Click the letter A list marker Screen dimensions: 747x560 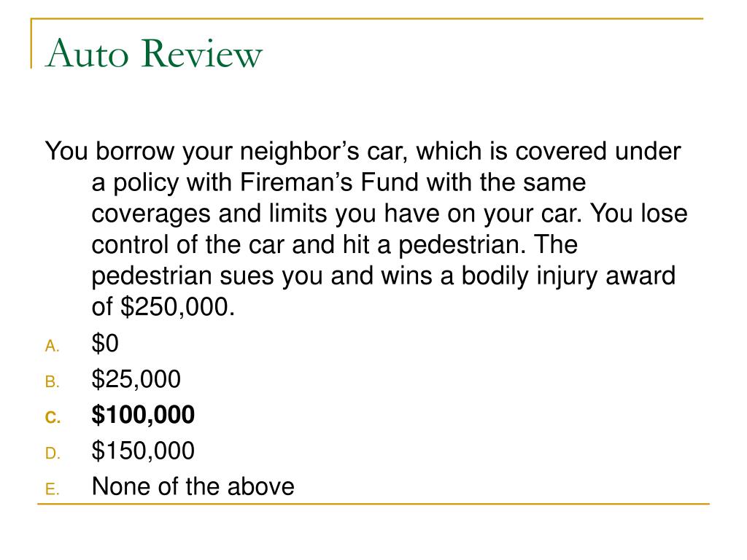(52, 346)
